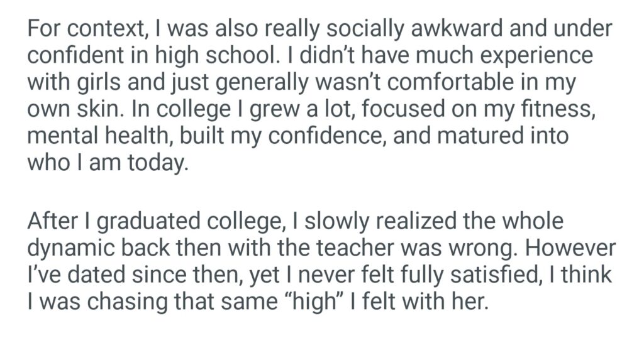The image size is (644, 341).
Task: Click the words "who I am today"
Action: coord(108,163)
